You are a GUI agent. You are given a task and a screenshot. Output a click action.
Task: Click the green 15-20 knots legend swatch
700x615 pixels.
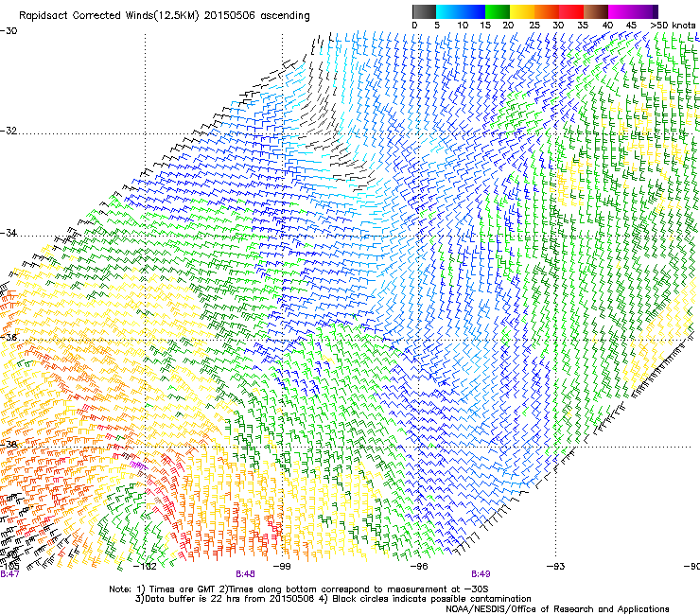(498, 11)
